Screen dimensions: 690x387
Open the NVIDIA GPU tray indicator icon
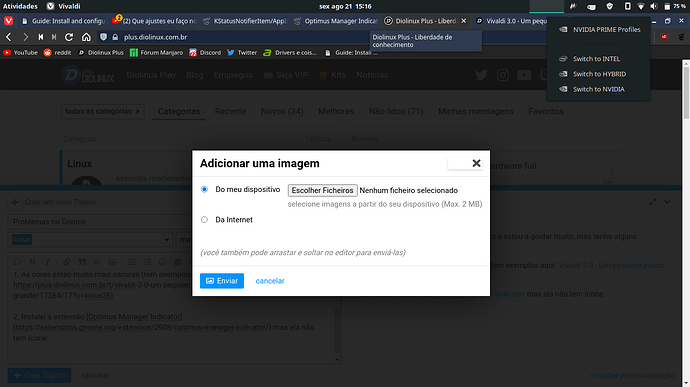(591, 6)
